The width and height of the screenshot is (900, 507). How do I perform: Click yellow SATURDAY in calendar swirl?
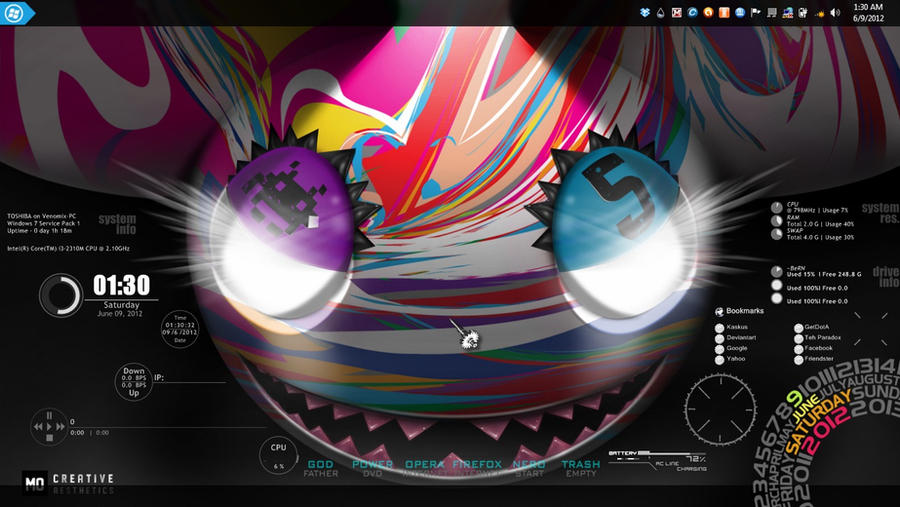pyautogui.click(x=818, y=421)
